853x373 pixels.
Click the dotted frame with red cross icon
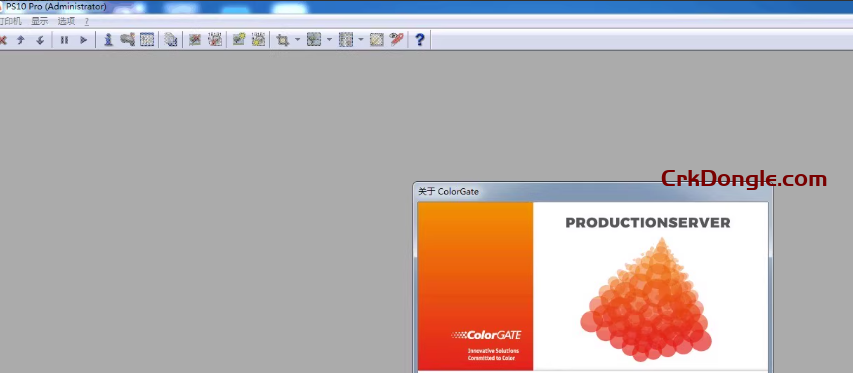[215, 40]
